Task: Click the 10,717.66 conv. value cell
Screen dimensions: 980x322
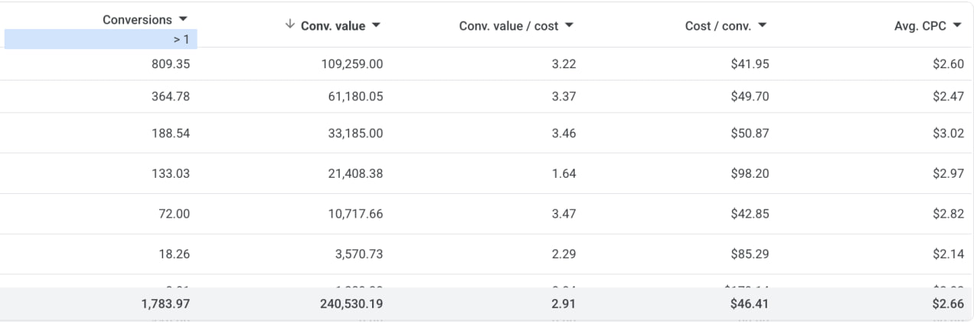Action: (355, 213)
